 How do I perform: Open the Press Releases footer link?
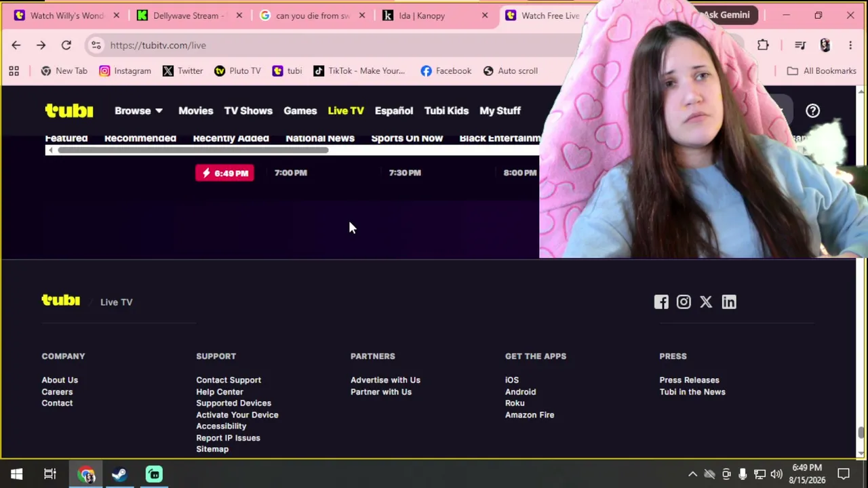(x=689, y=380)
